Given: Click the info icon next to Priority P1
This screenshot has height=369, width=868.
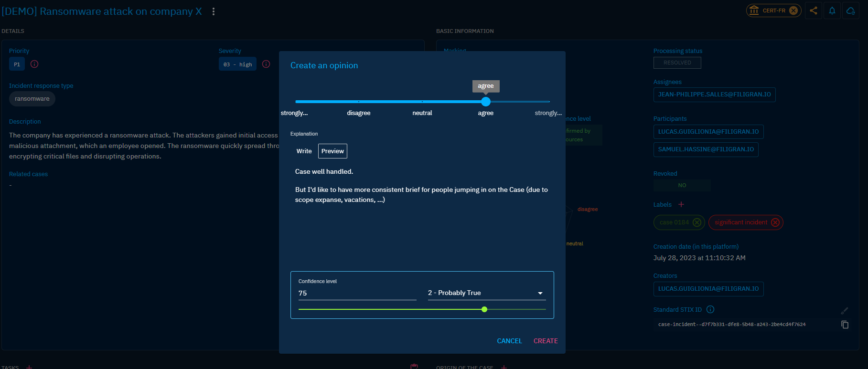Looking at the screenshot, I should (34, 64).
